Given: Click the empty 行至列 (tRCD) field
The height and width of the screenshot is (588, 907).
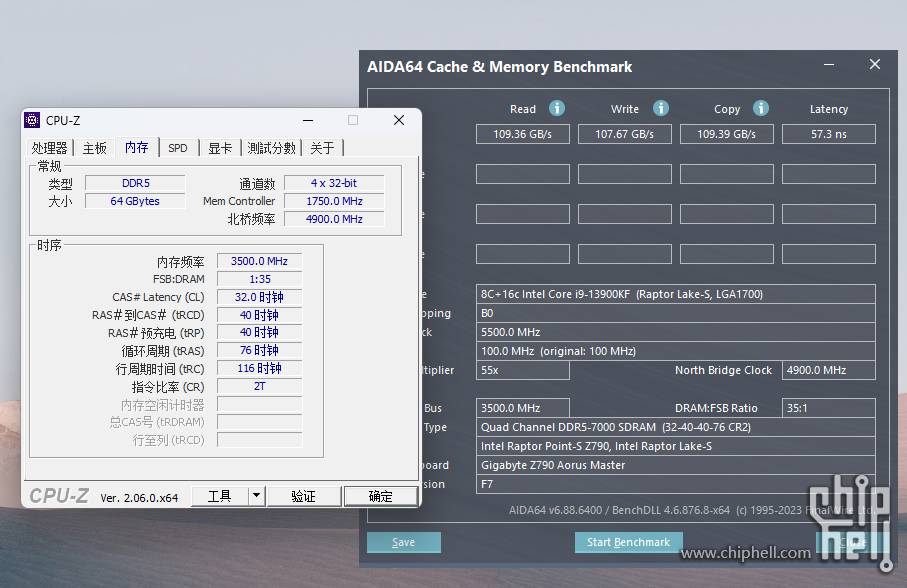Looking at the screenshot, I should click(260, 440).
